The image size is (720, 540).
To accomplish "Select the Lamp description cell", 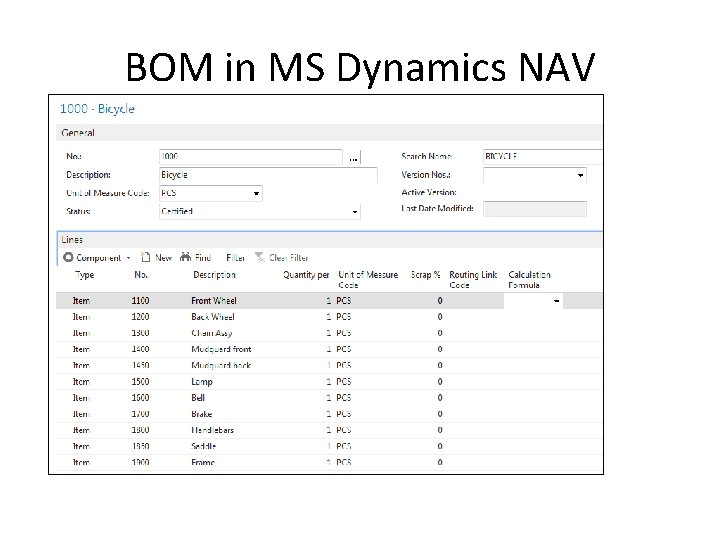I will click(x=202, y=382).
